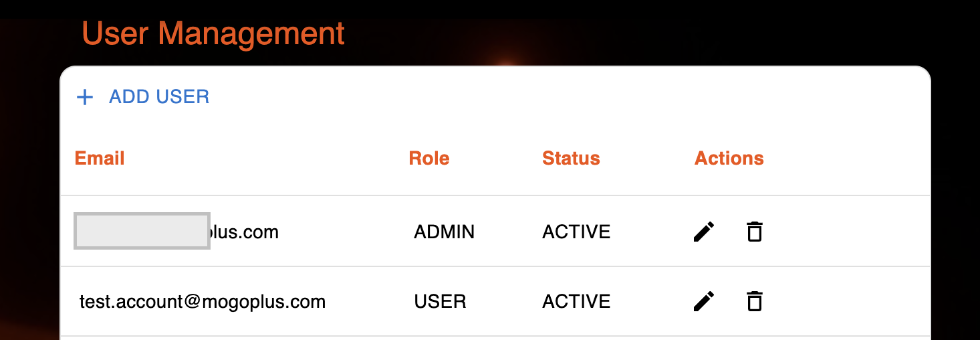Select ACTIVE status in the ADMIN row
Screen dimensions: 980x340
pyautogui.click(x=576, y=232)
